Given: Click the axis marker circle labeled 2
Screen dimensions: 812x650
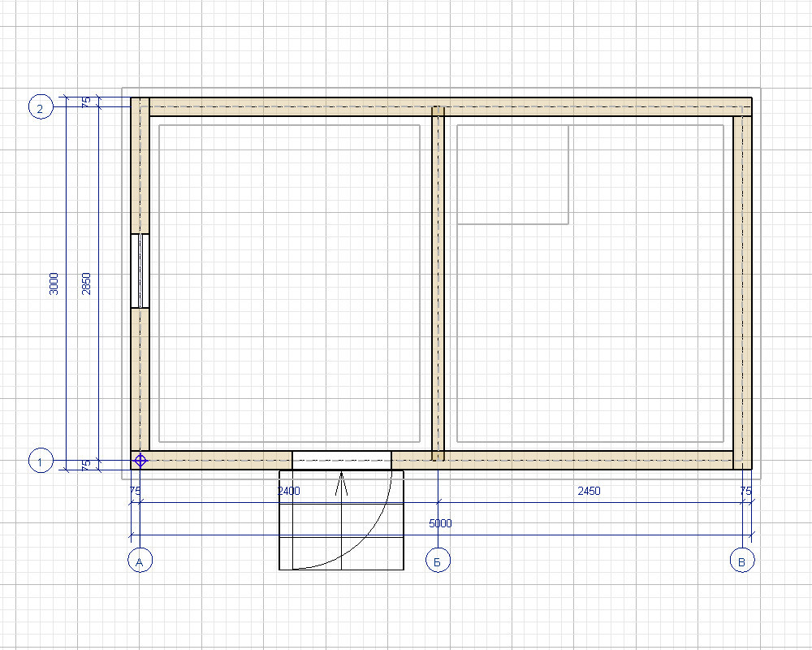Looking at the screenshot, I should point(41,106).
